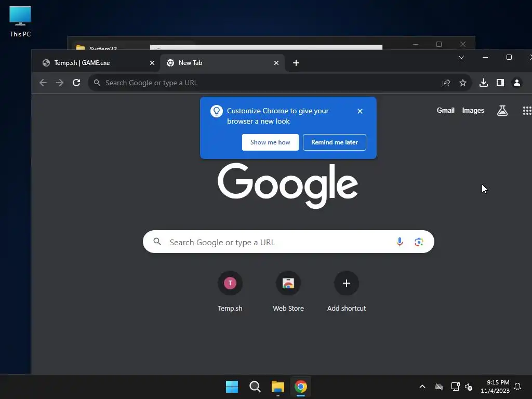Open the Gmail link
This screenshot has width=532, height=399.
pos(445,110)
